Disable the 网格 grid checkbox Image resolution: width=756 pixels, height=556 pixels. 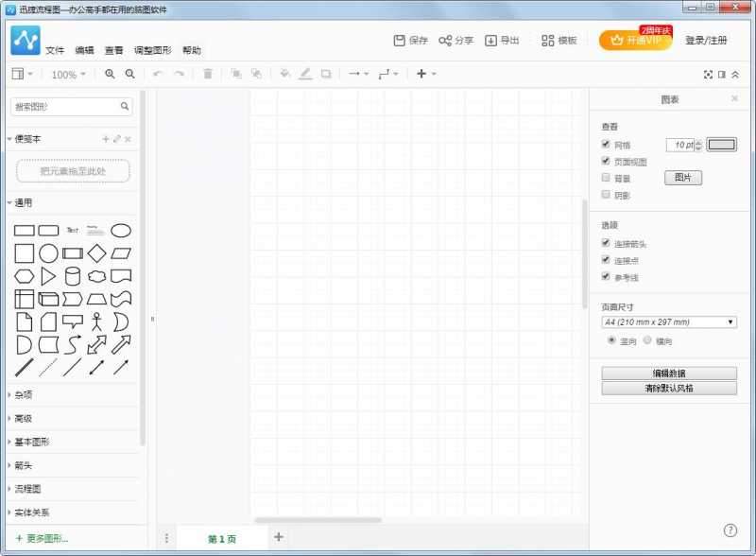(606, 144)
